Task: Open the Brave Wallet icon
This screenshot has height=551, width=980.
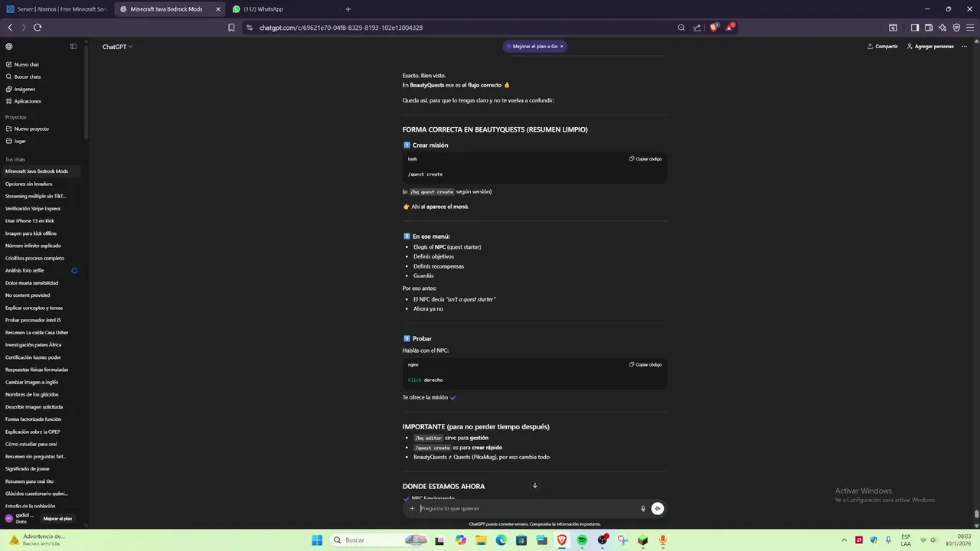Action: [929, 28]
